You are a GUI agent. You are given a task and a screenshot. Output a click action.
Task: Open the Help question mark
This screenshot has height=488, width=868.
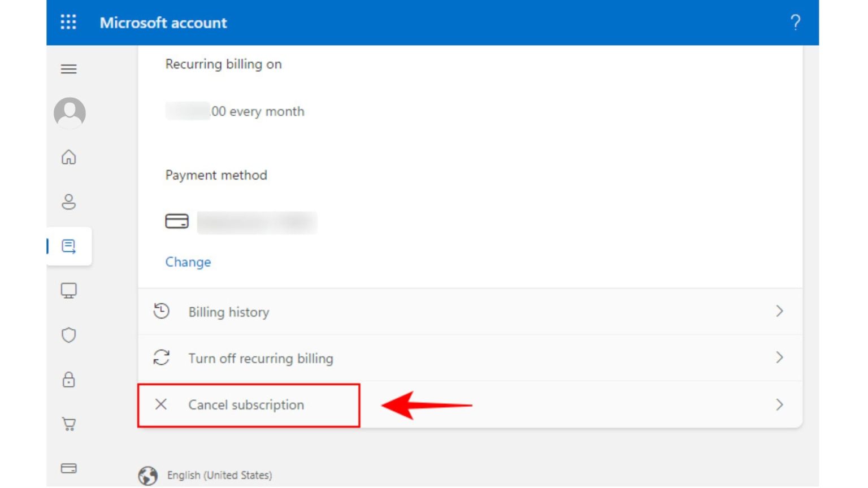796,23
